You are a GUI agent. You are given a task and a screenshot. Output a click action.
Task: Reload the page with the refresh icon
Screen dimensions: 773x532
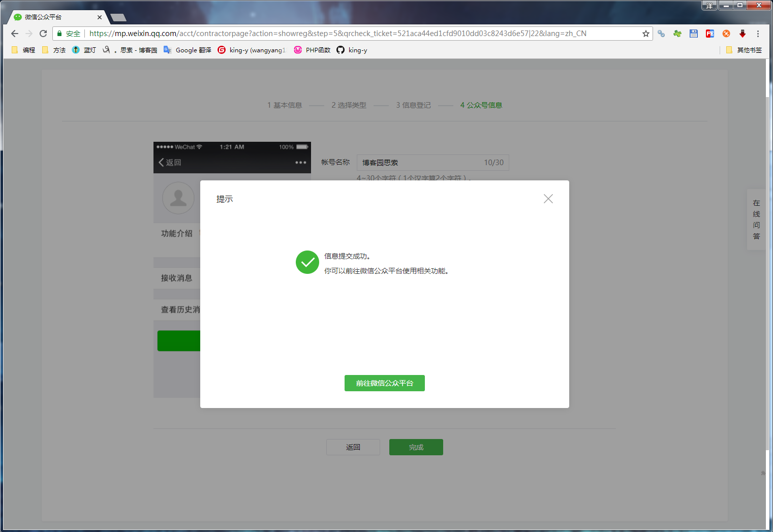pos(43,34)
